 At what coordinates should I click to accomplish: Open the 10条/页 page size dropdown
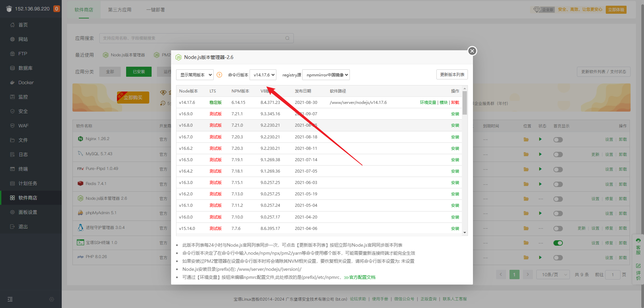tap(553, 274)
